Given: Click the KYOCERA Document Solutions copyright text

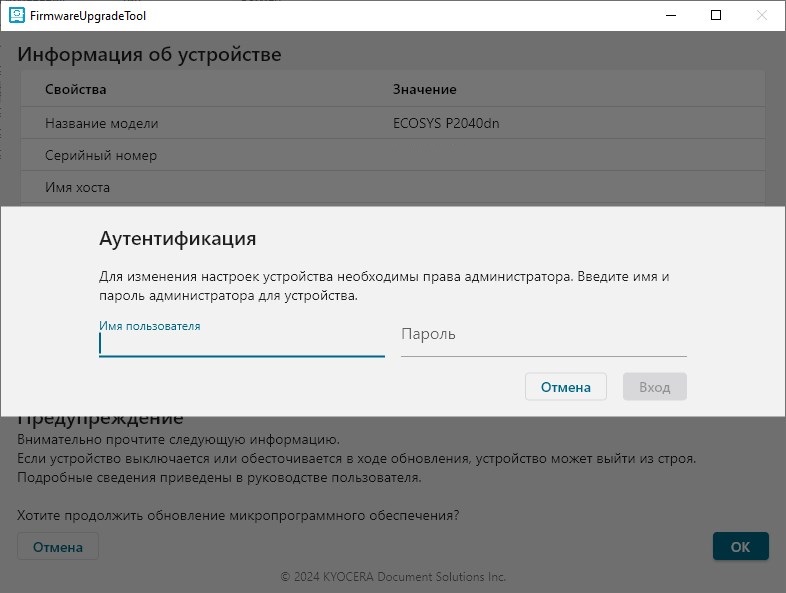Looking at the screenshot, I should tap(393, 577).
